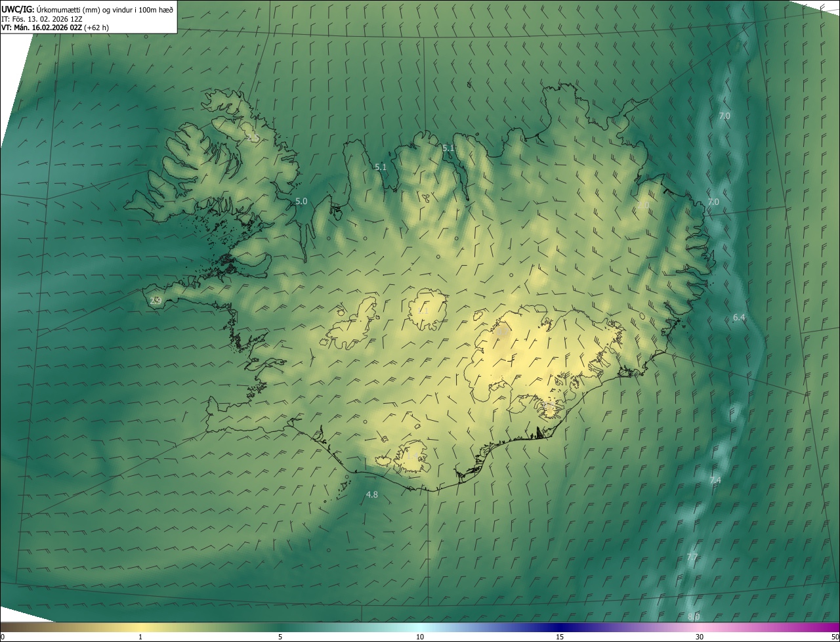Click the 8.0 value just above the color scale
840x642 pixels.
[x=694, y=616]
